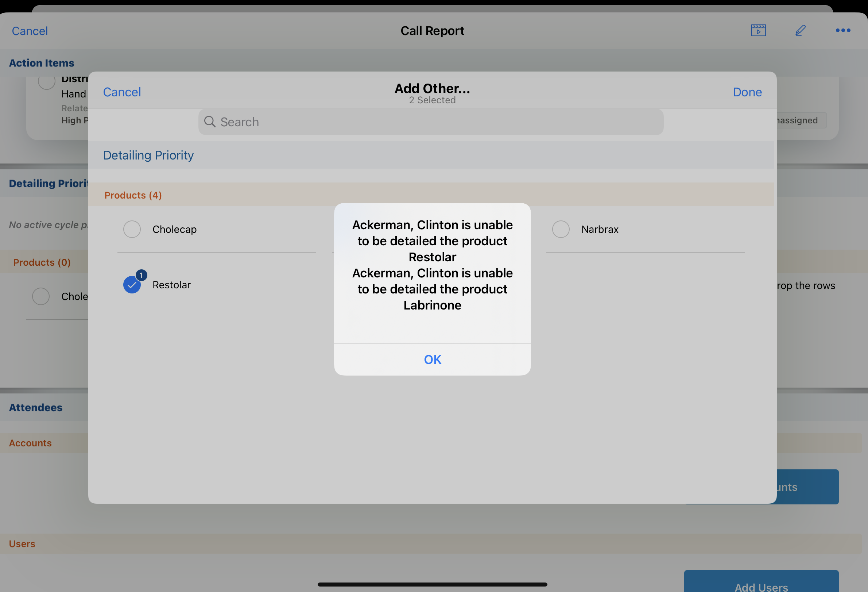Open the Detailing Priority section in dialog
The width and height of the screenshot is (868, 592).
click(148, 155)
